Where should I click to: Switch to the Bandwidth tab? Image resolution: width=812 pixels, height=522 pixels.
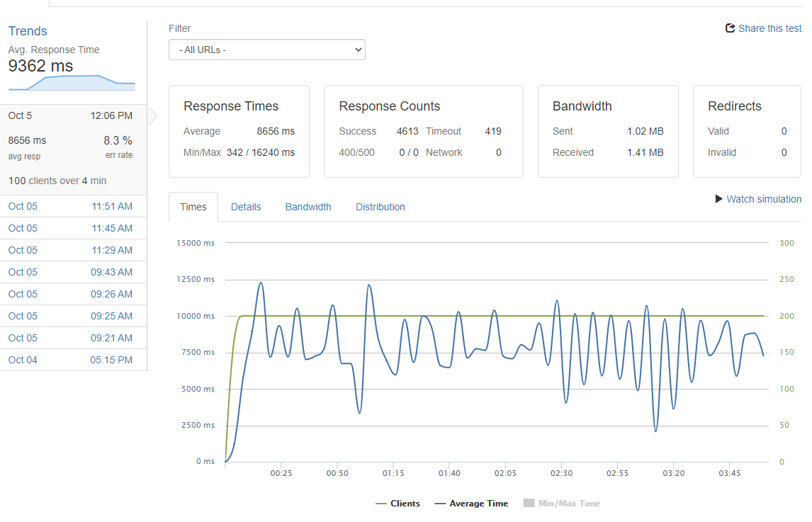pyautogui.click(x=308, y=207)
